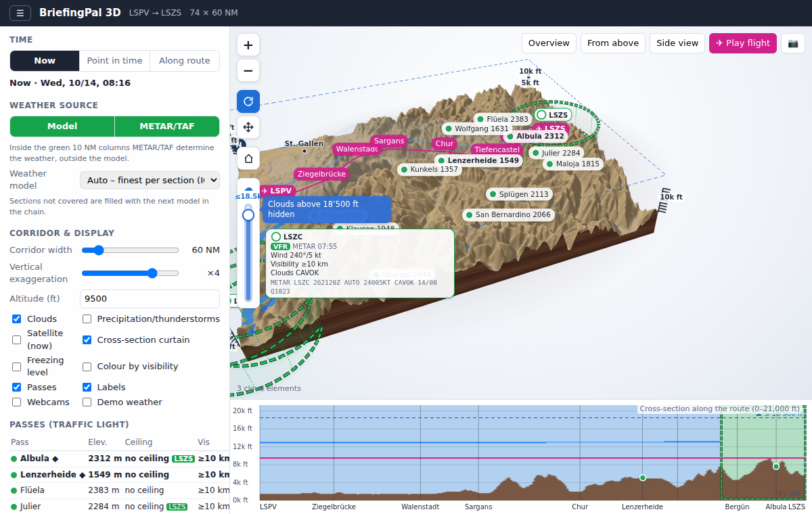Select the Julier 2284 pass marker
Screen dimensions: 812x514
(x=556, y=153)
